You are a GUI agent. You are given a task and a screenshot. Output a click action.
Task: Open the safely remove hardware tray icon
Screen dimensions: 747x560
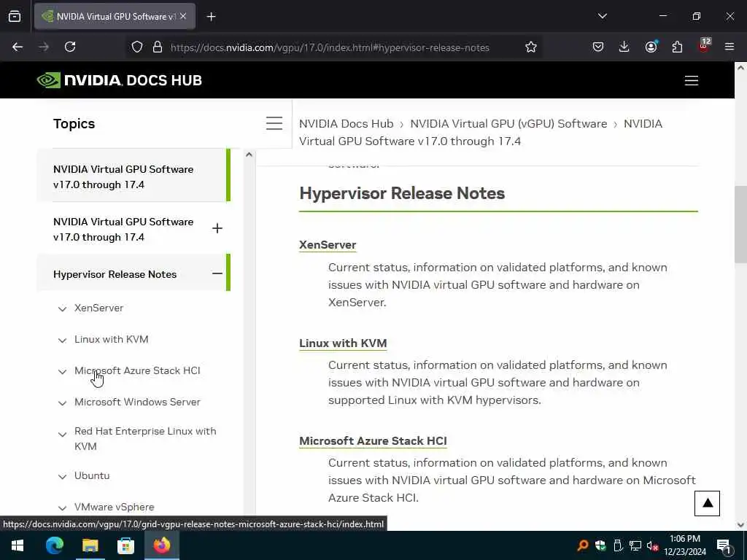click(618, 545)
